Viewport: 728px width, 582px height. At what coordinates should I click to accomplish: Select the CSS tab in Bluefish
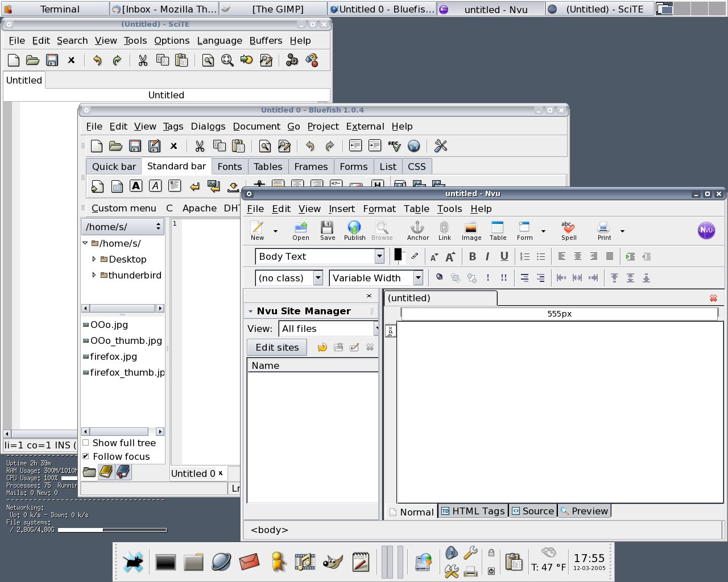click(417, 167)
